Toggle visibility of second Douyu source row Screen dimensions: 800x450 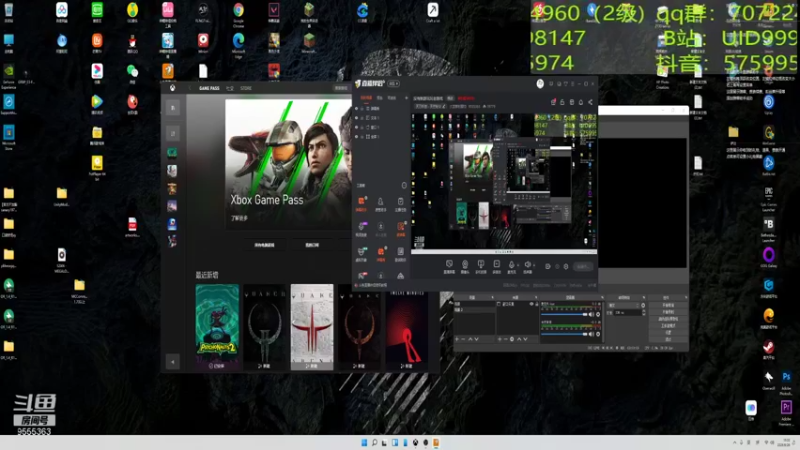357,118
